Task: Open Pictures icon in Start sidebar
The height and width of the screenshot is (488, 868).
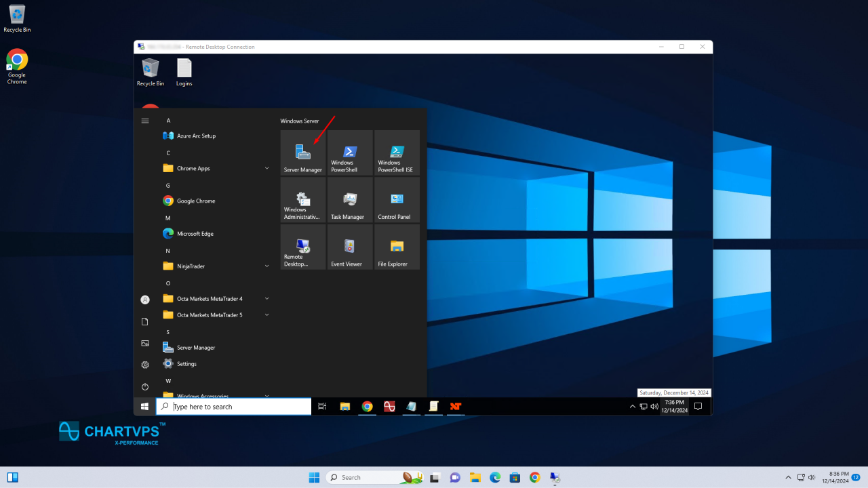Action: click(144, 343)
